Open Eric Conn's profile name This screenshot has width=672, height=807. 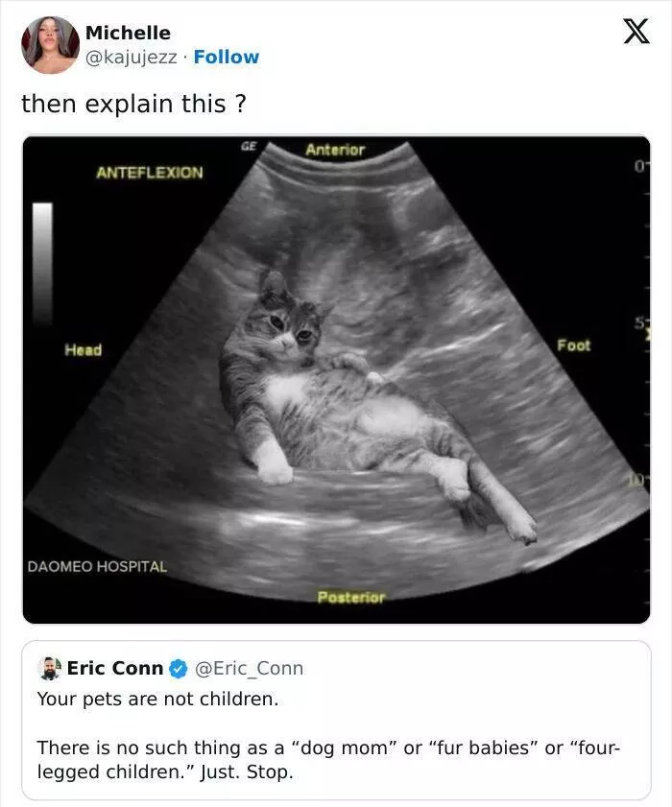[x=114, y=668]
